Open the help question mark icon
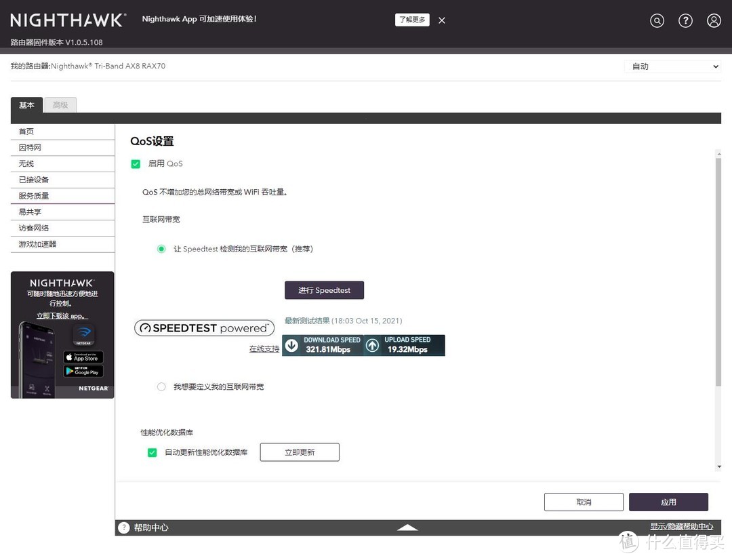This screenshot has width=732, height=560. (x=685, y=20)
